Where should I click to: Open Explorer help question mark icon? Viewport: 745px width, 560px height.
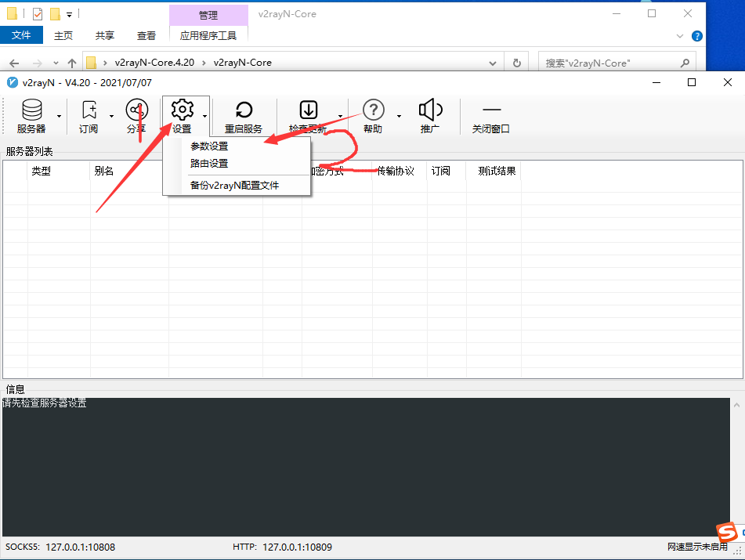(x=697, y=36)
